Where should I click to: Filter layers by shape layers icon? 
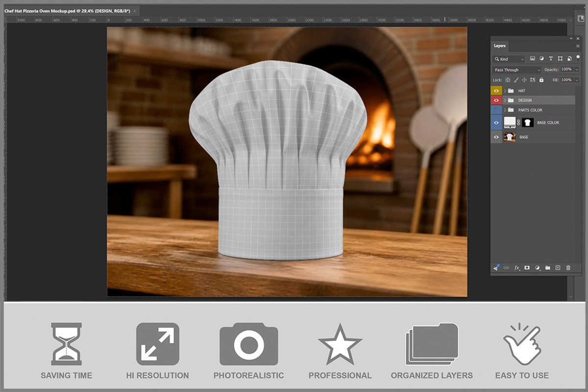[x=560, y=58]
